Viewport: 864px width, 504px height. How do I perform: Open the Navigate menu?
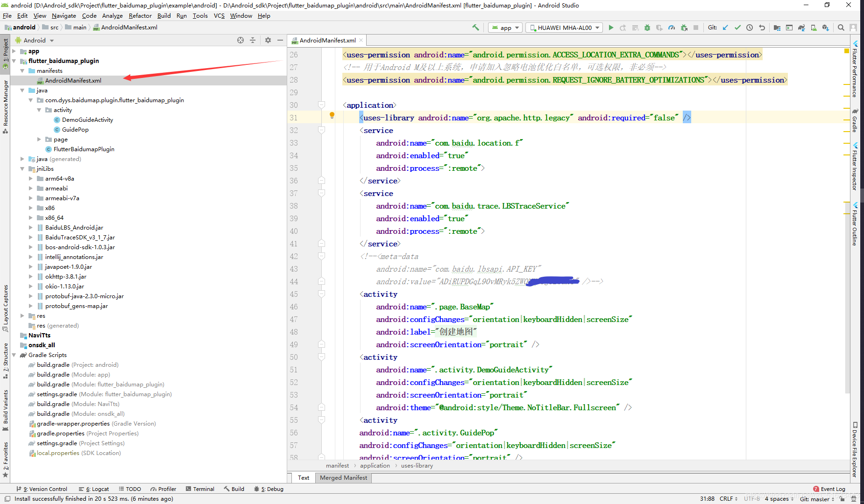[x=64, y=15]
